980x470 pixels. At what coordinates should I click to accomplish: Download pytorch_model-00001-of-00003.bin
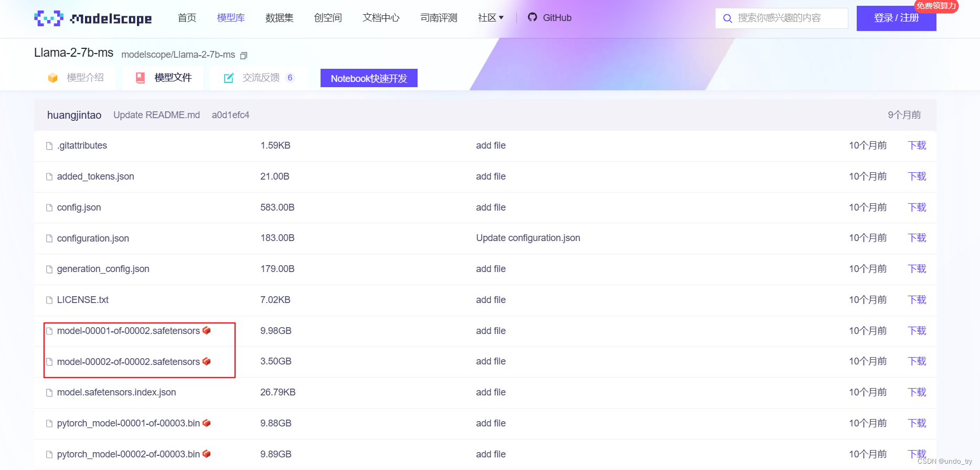pyautogui.click(x=917, y=423)
